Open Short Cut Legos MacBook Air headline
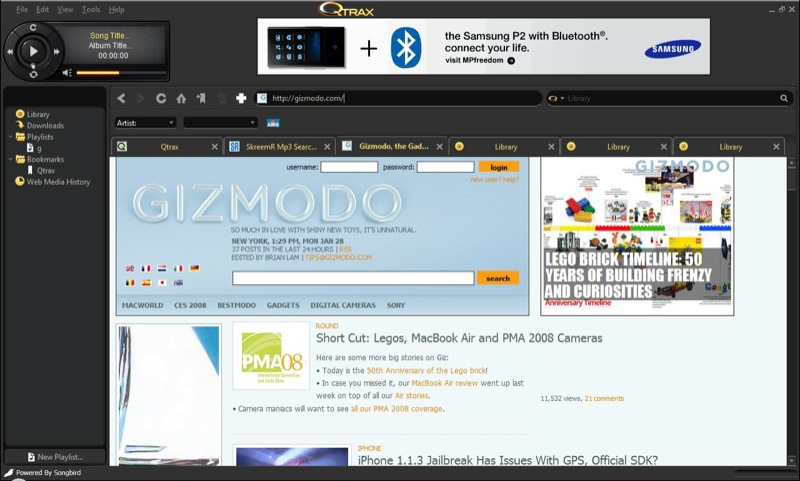800x481 pixels. point(459,338)
